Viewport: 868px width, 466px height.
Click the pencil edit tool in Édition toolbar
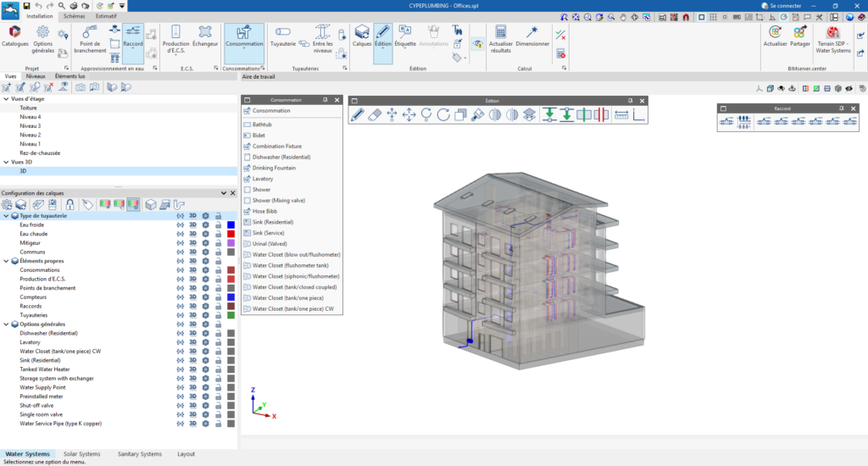click(x=357, y=114)
